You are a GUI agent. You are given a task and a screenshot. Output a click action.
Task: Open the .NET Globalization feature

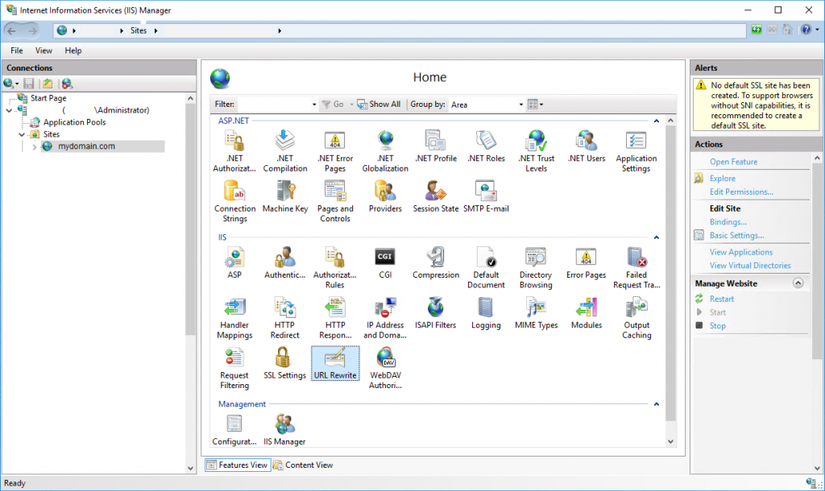pyautogui.click(x=385, y=152)
